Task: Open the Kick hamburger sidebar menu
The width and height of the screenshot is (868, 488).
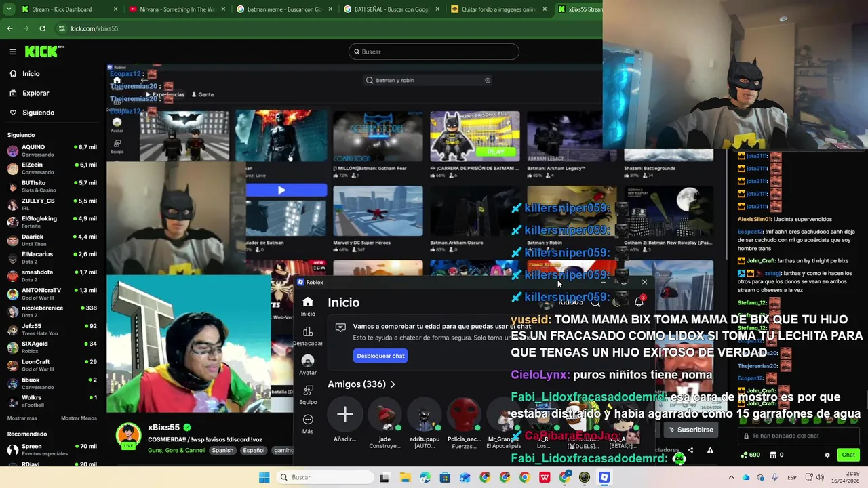Action: pyautogui.click(x=13, y=52)
